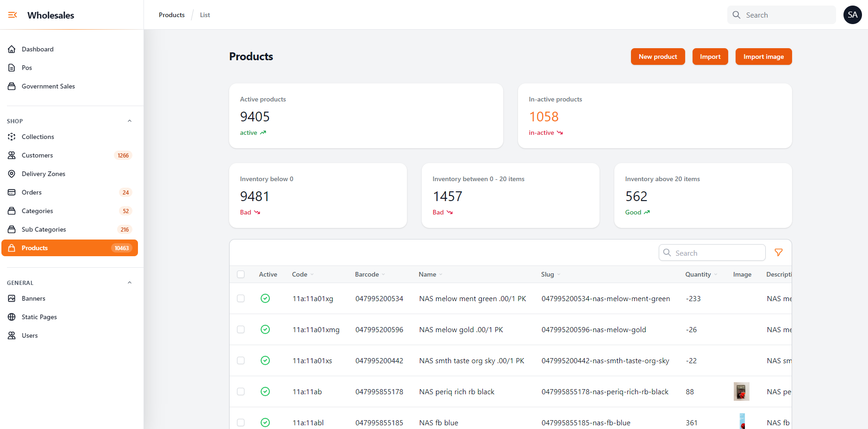Viewport: 868px width, 429px height.
Task: Open the SA user avatar
Action: [852, 15]
